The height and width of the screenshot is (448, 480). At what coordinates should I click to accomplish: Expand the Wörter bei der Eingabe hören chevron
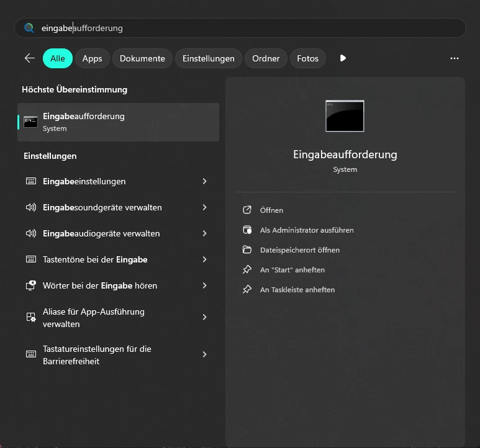tap(204, 285)
